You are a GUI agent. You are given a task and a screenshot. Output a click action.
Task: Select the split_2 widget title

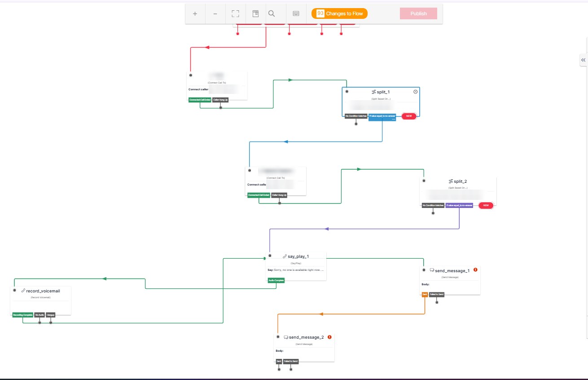coord(461,181)
